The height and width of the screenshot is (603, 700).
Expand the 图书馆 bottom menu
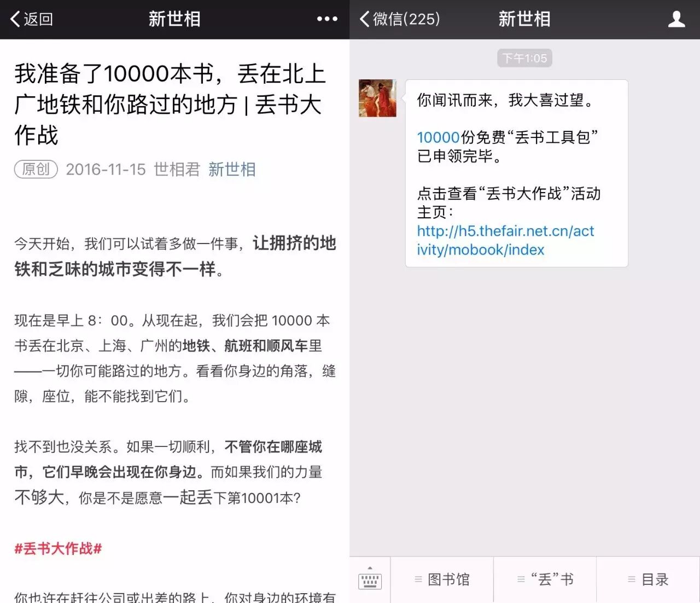click(x=442, y=579)
